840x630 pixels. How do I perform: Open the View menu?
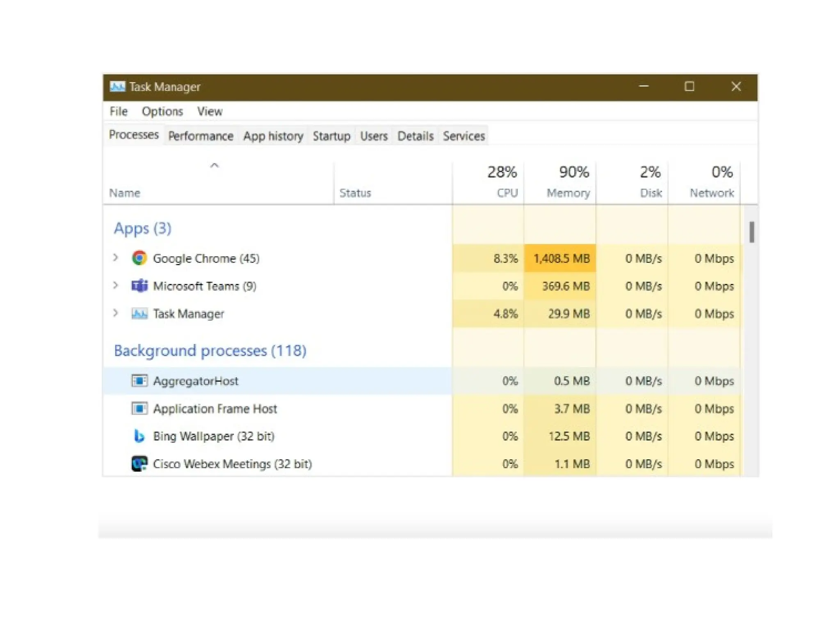pos(210,111)
